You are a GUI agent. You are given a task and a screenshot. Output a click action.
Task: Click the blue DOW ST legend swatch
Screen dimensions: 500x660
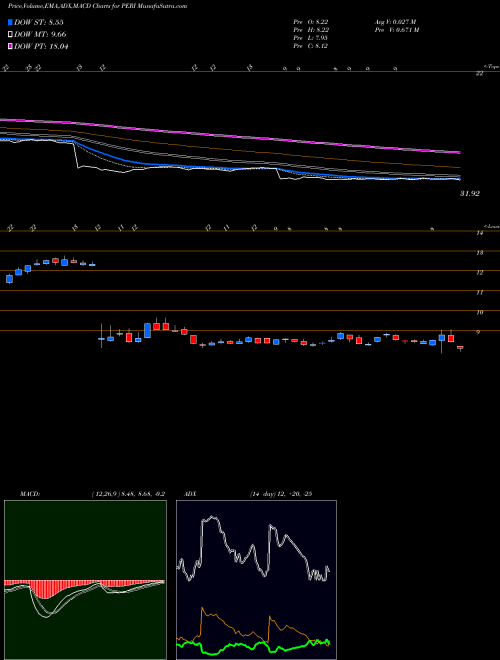click(x=10, y=23)
